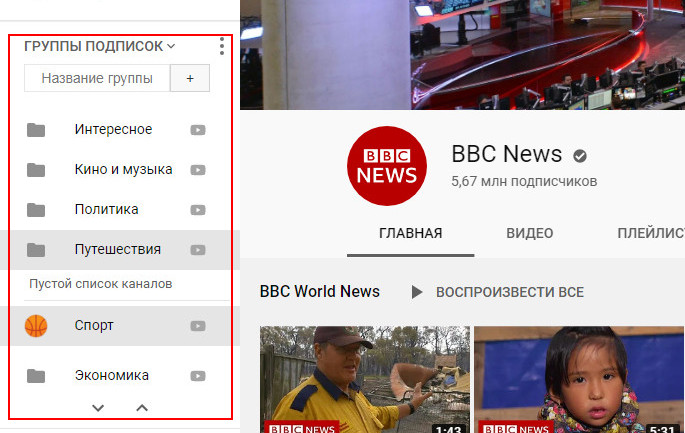Collapse the Путешествия group
This screenshot has height=433, width=685.
pos(118,249)
